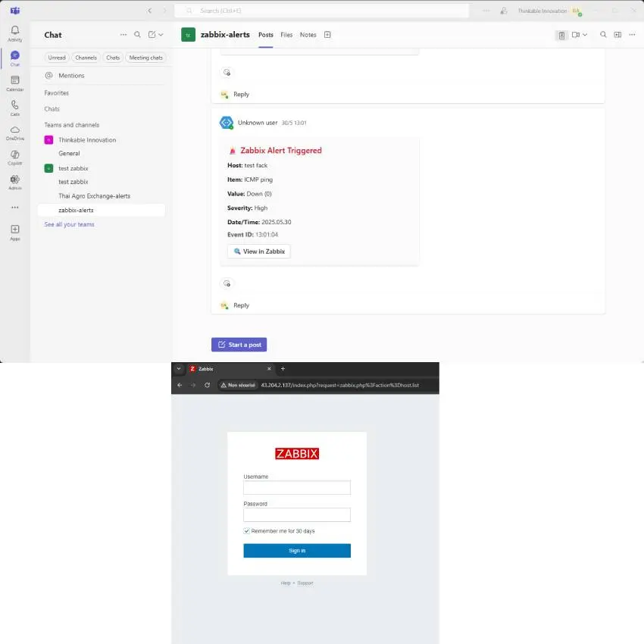Switch to the Files tab
644x644 pixels.
point(286,35)
